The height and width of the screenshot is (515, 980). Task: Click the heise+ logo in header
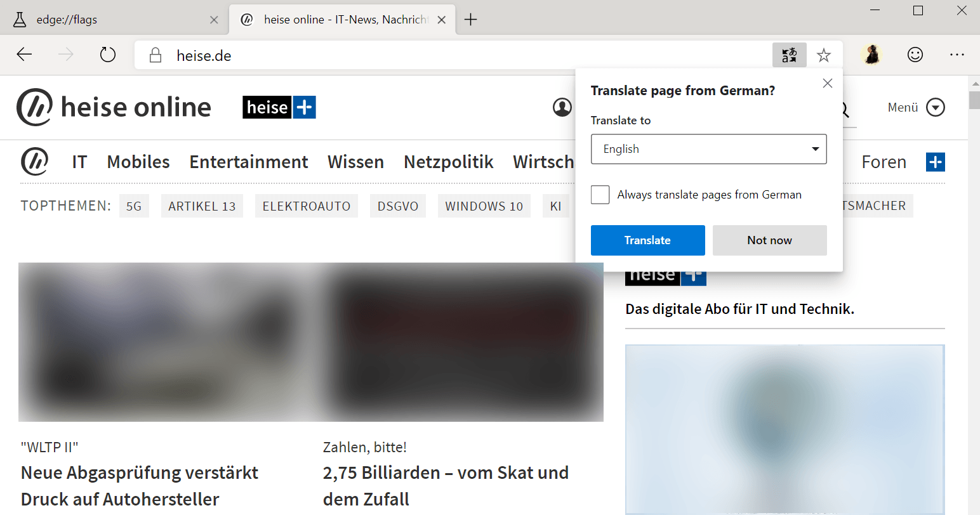pos(279,107)
